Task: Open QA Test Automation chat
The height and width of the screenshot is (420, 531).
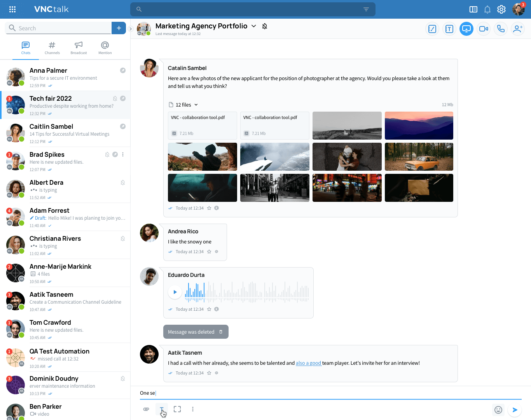Action: coord(65,357)
